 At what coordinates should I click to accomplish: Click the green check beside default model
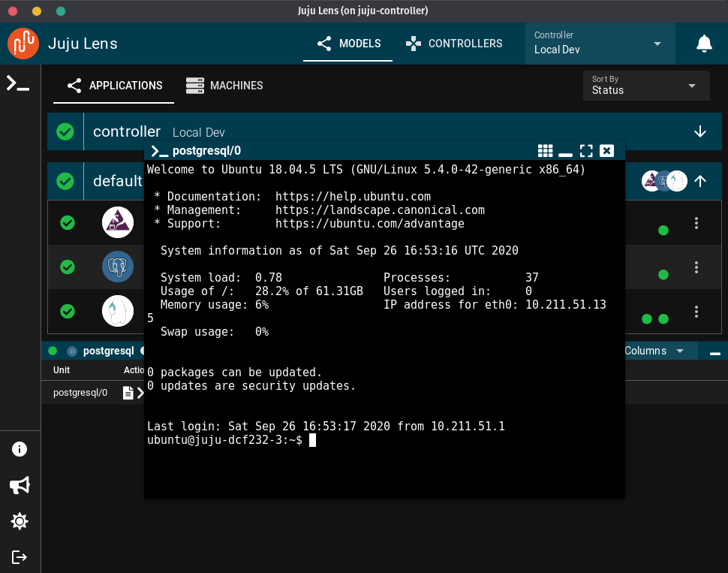[x=65, y=181]
